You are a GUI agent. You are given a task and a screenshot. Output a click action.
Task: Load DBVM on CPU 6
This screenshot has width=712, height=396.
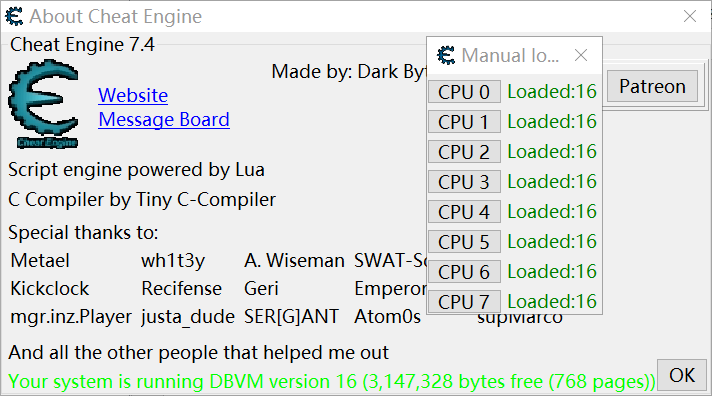point(464,272)
